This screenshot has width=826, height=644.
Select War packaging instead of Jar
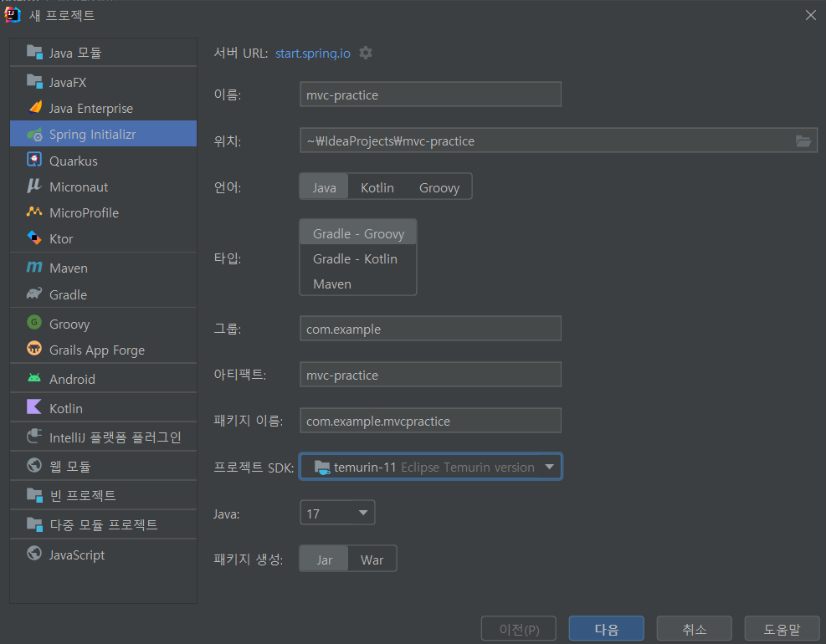coord(372,559)
